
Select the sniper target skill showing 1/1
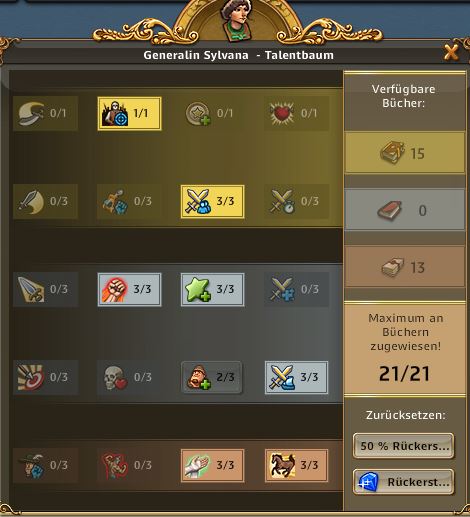(129, 114)
